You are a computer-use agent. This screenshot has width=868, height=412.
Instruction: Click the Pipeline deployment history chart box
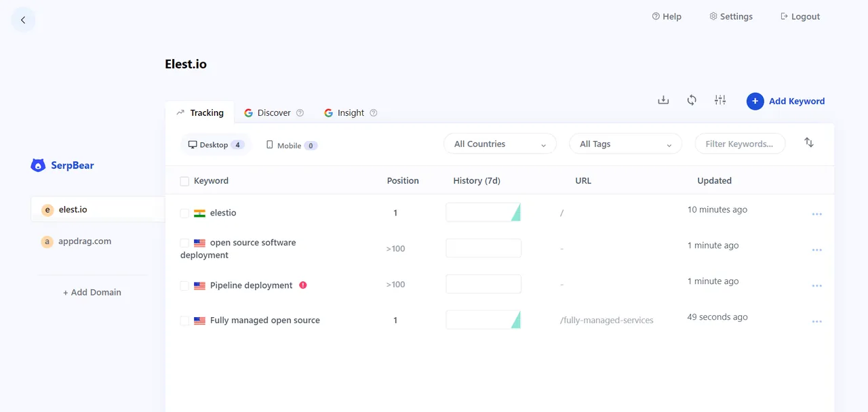(484, 284)
